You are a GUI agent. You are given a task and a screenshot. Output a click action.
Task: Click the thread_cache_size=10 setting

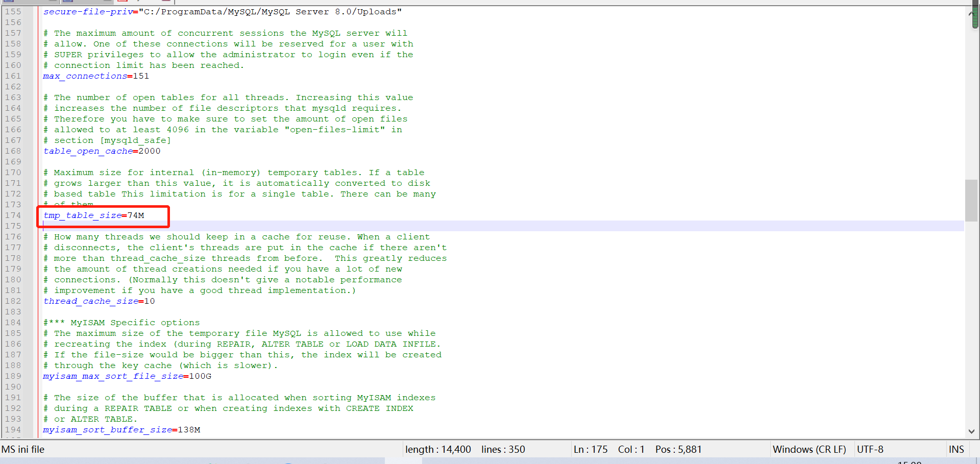coord(99,301)
